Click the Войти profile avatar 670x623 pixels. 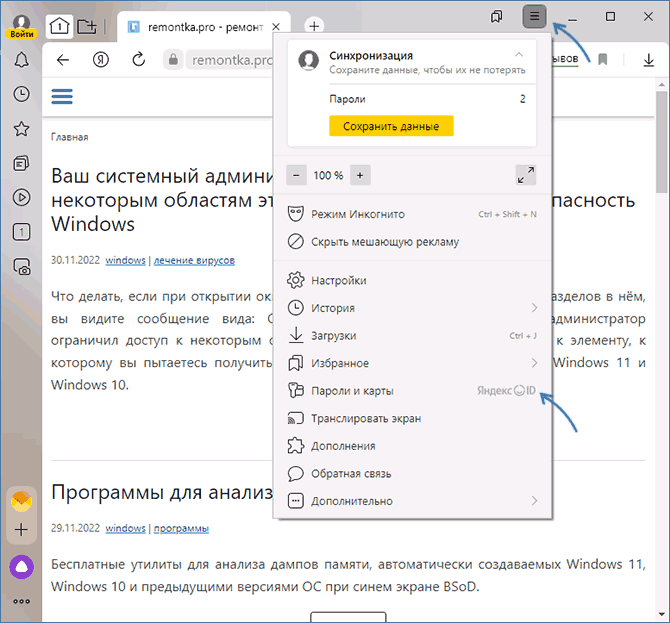coord(21,26)
